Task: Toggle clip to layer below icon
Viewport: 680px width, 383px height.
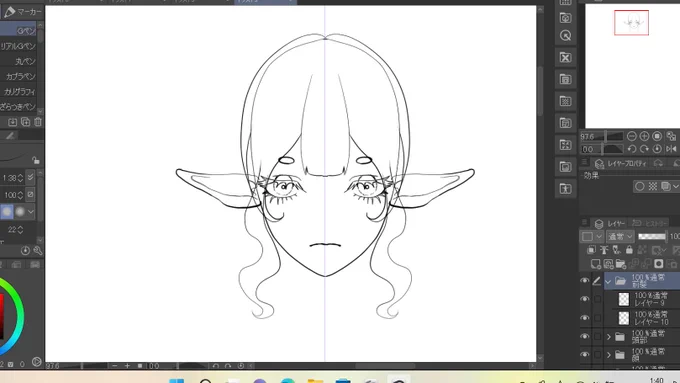Action: [592, 250]
